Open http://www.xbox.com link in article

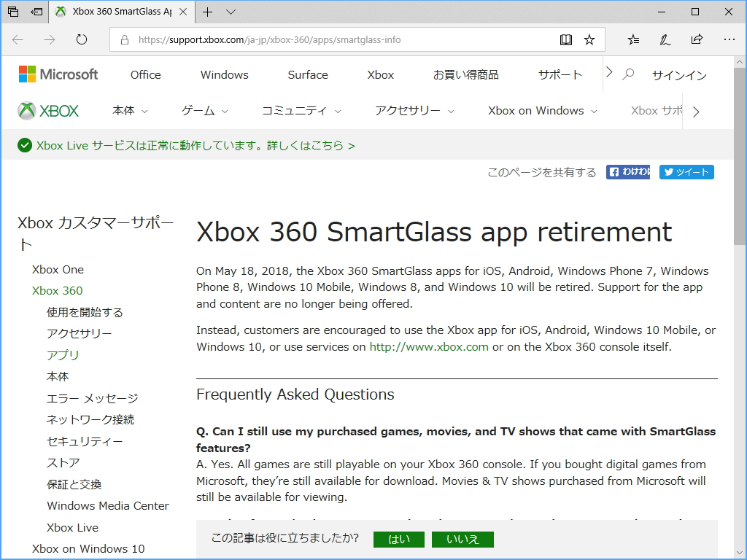[429, 346]
